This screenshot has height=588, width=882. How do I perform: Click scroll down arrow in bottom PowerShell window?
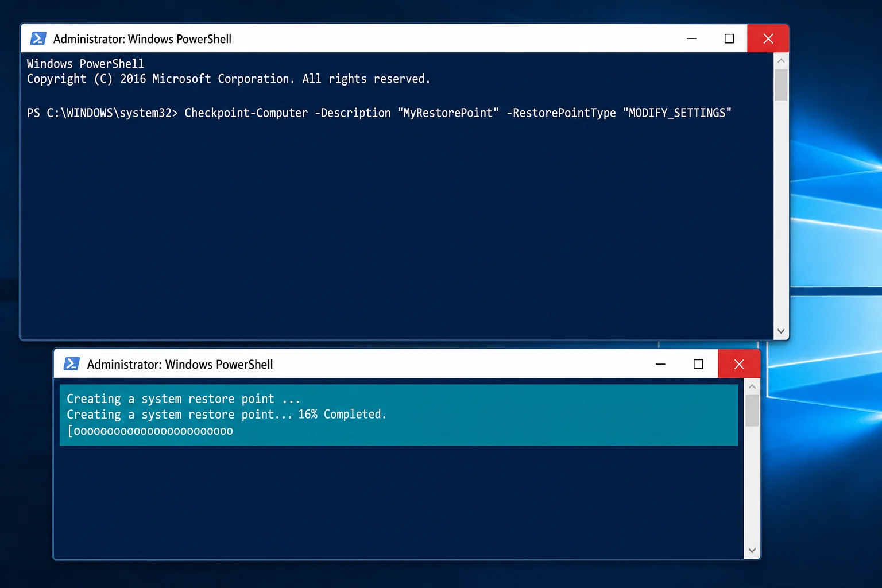752,550
